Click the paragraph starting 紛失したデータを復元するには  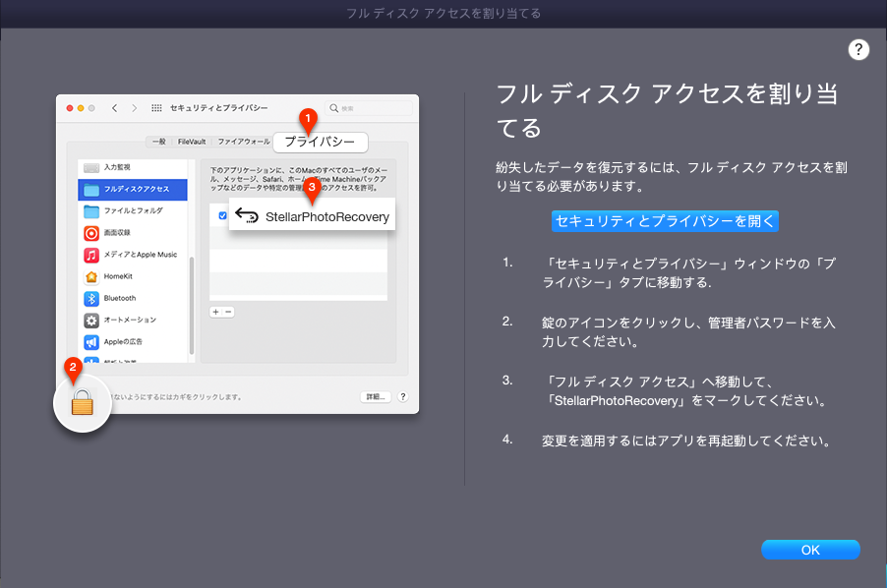click(672, 176)
